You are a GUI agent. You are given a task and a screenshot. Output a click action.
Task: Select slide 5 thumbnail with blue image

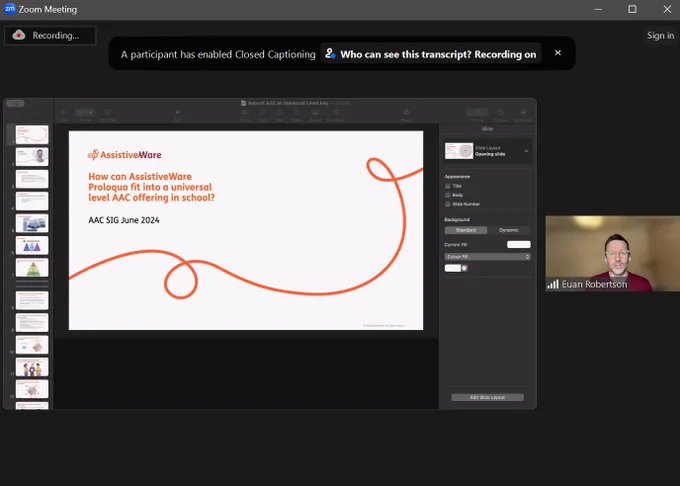click(x=32, y=223)
